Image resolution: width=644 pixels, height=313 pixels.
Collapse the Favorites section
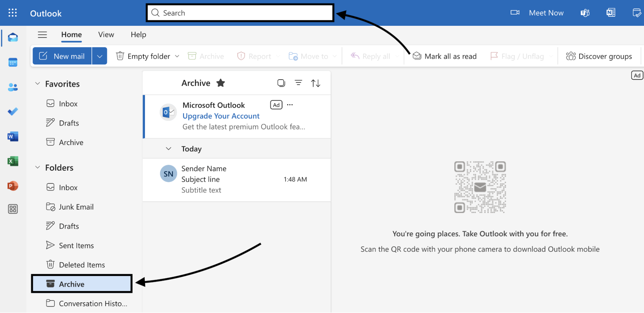[38, 83]
